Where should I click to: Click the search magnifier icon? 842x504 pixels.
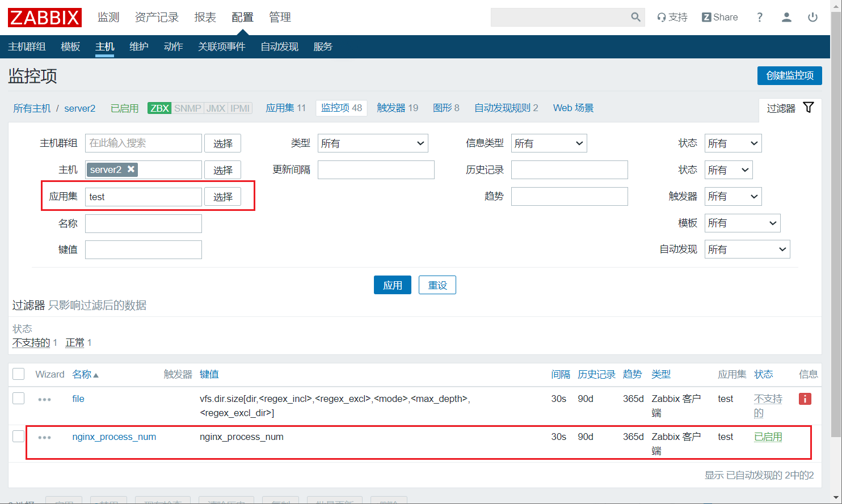[x=635, y=18]
